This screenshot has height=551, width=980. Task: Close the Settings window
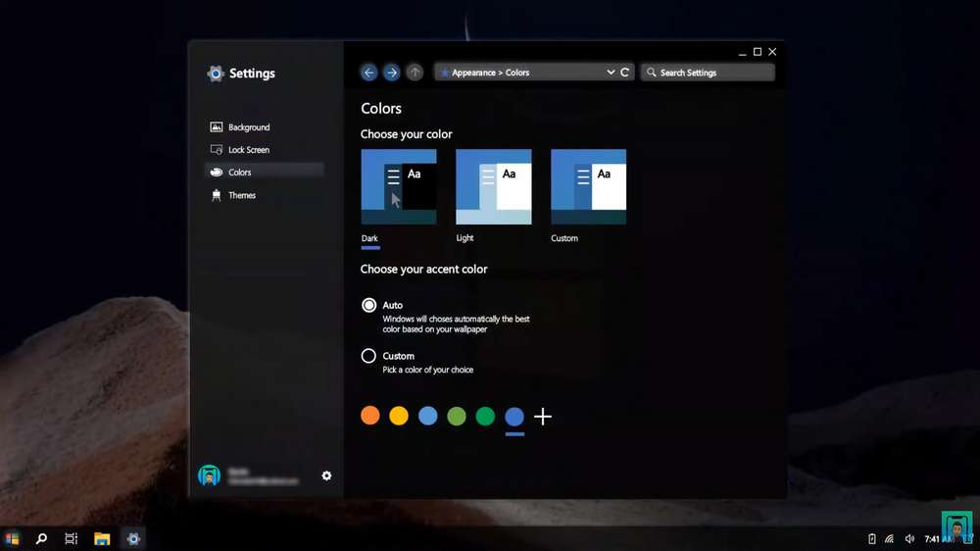point(772,52)
